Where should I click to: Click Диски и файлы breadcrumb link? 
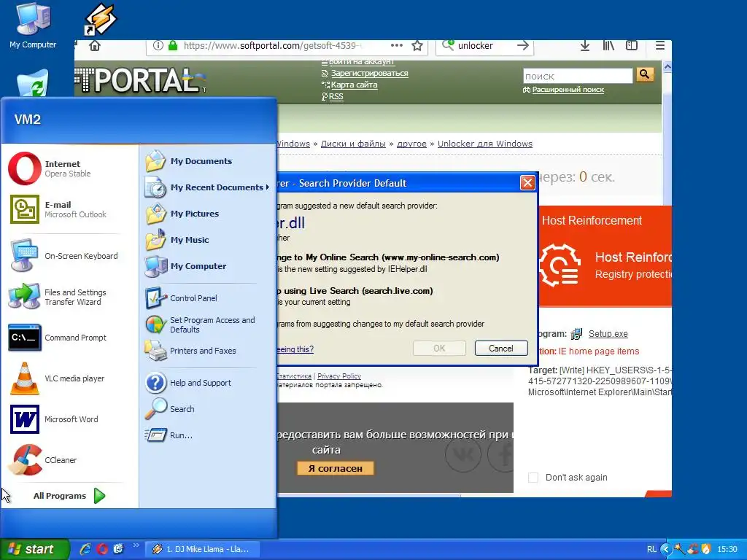point(353,144)
